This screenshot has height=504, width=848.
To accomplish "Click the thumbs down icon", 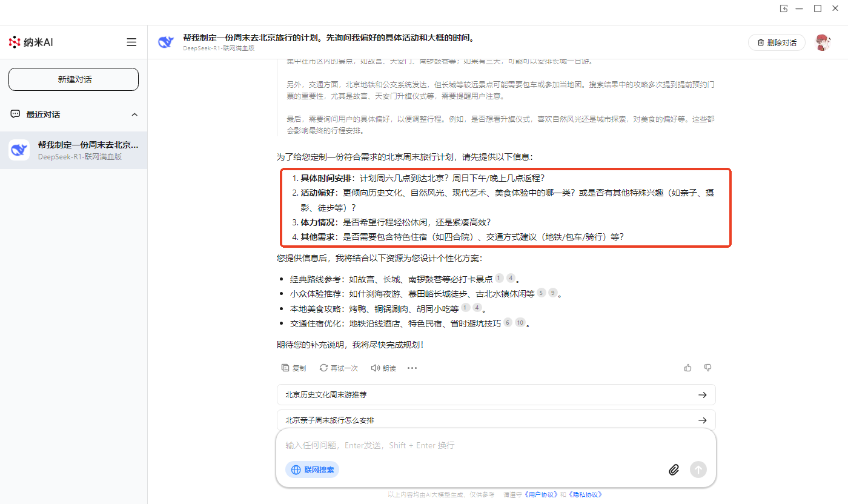I will pyautogui.click(x=707, y=368).
